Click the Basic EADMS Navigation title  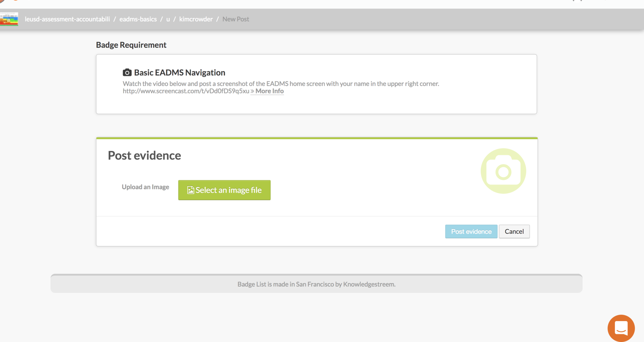[x=180, y=73]
